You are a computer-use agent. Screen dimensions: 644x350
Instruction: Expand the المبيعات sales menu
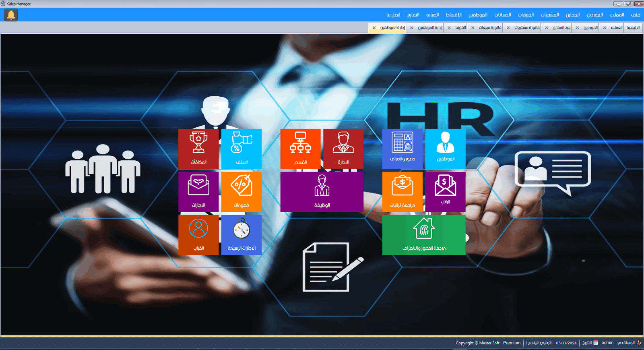click(526, 15)
